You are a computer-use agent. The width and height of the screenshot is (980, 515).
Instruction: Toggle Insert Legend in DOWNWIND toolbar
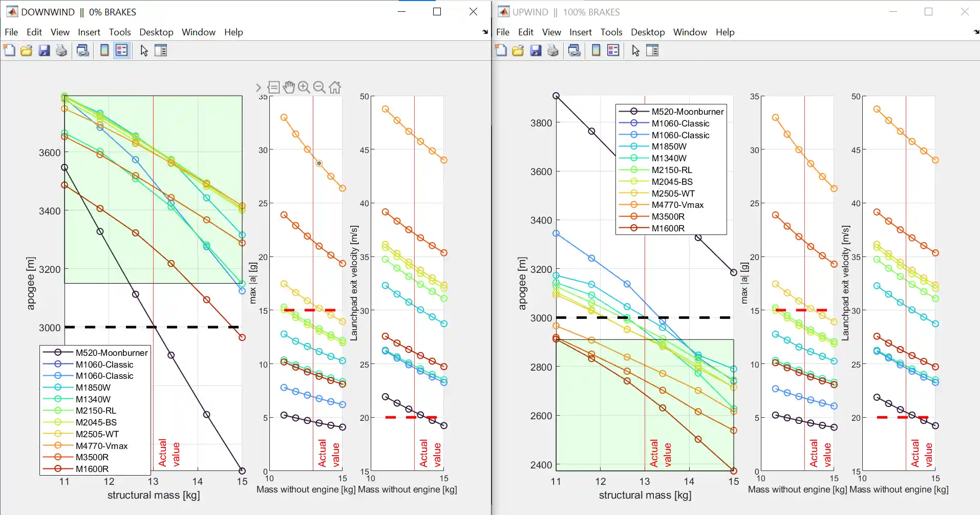pyautogui.click(x=121, y=50)
